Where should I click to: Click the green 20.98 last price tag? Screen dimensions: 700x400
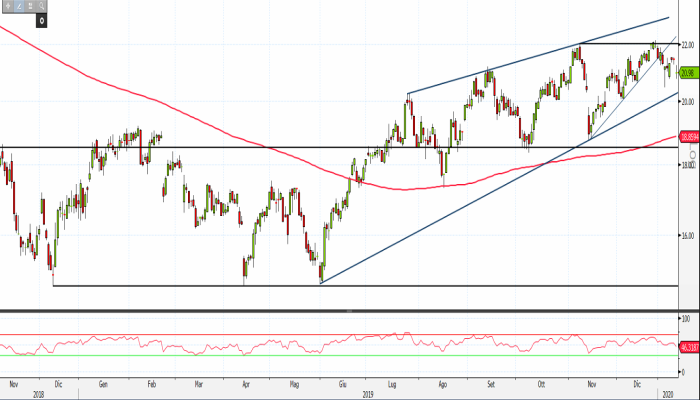(x=688, y=73)
